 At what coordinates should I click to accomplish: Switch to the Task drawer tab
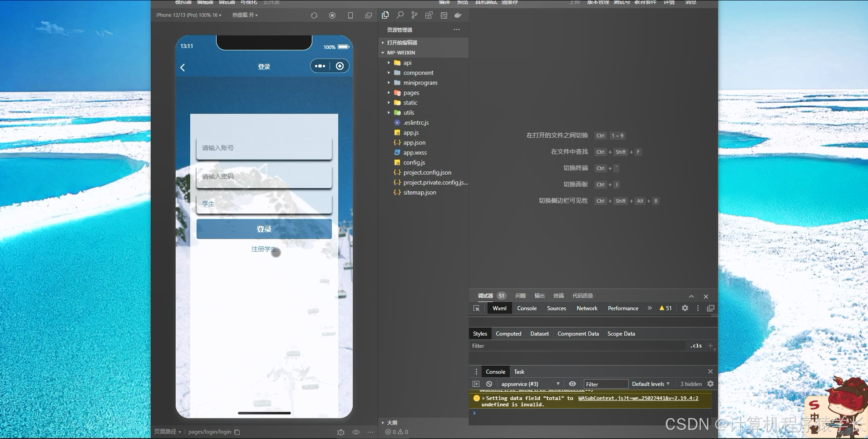[519, 372]
